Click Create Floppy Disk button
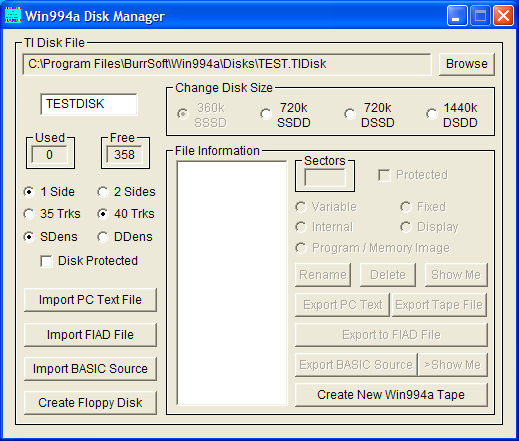Screen dimensions: 519x441 click(x=90, y=403)
